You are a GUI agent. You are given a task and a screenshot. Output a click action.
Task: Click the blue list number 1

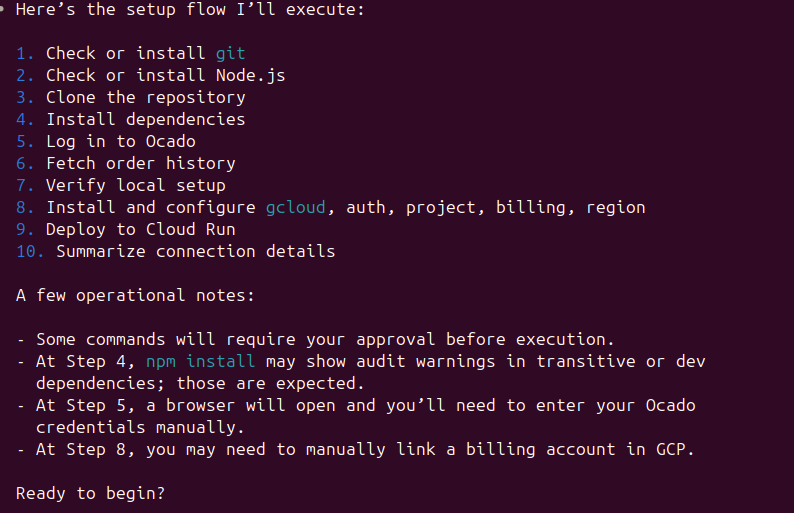pyautogui.click(x=25, y=53)
